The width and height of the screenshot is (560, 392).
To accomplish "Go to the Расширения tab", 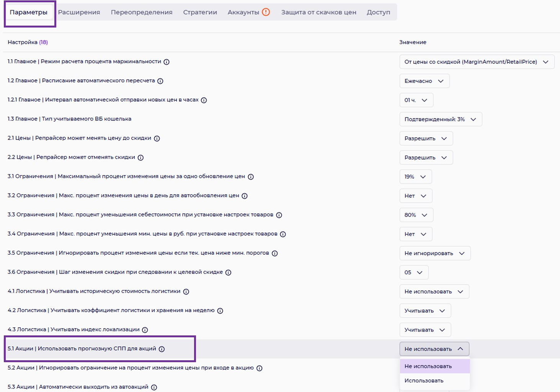I will pos(79,12).
